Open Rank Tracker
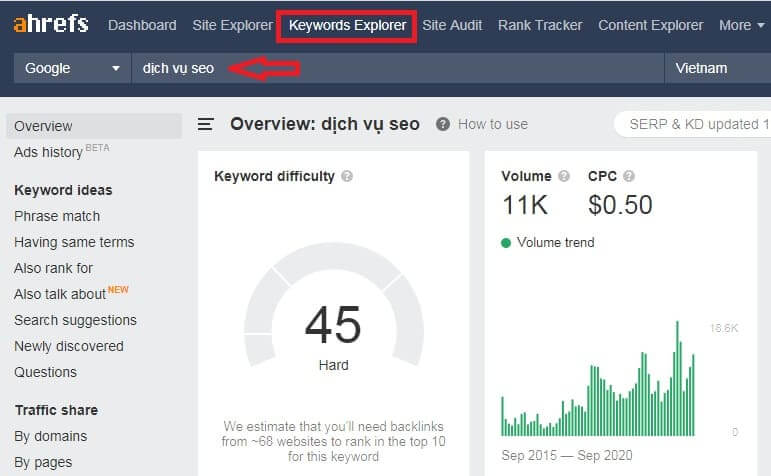771x476 pixels. click(540, 25)
